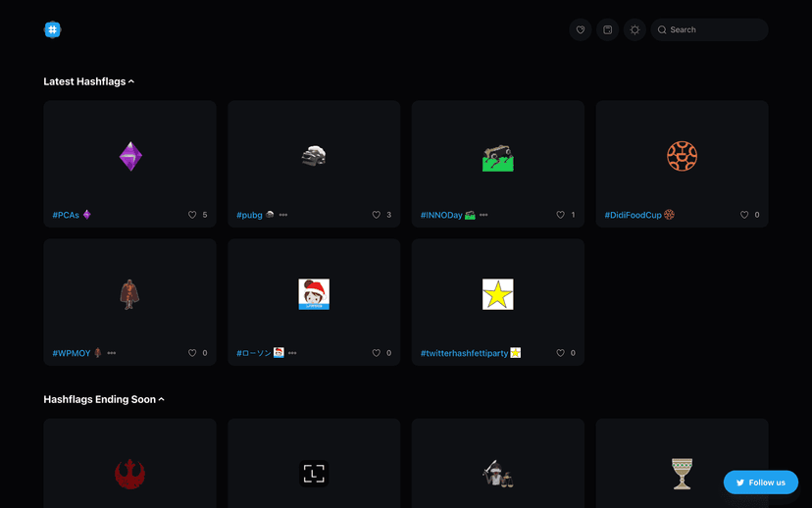The height and width of the screenshot is (508, 812).
Task: Select the golden chalice hashflag icon
Action: pos(682,474)
